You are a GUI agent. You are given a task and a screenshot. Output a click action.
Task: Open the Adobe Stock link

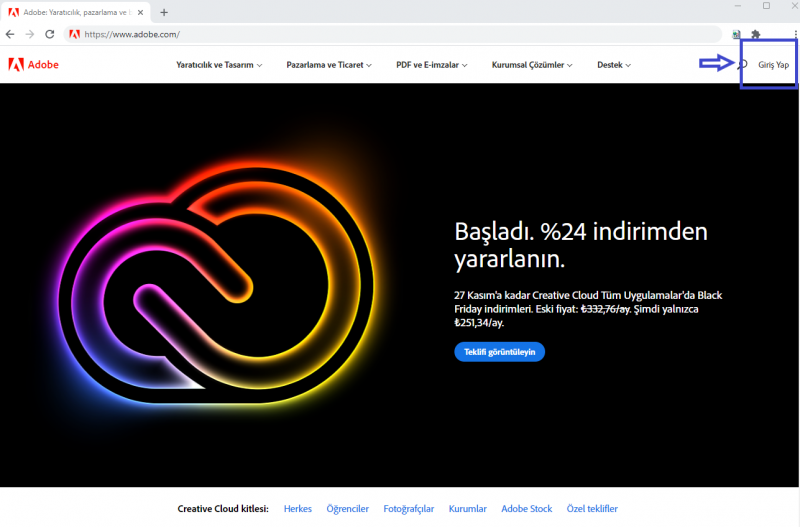527,509
